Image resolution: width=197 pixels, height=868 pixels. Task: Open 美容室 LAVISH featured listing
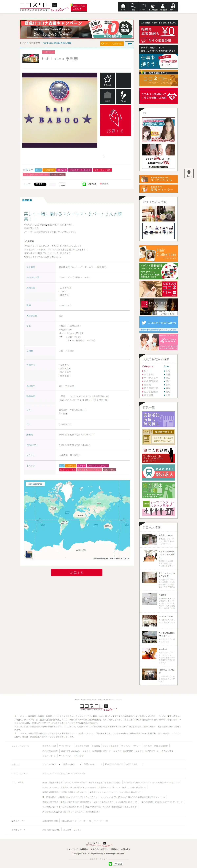point(159,539)
